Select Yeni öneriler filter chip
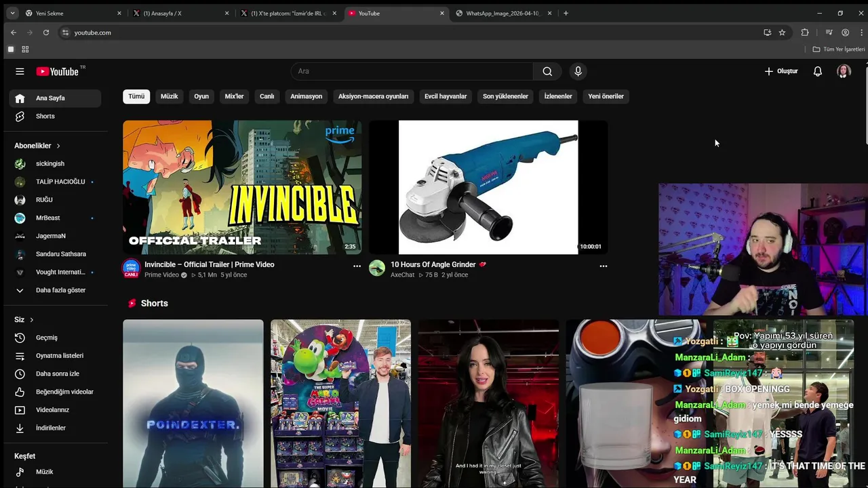Screen dimensions: 868x488 (606, 96)
